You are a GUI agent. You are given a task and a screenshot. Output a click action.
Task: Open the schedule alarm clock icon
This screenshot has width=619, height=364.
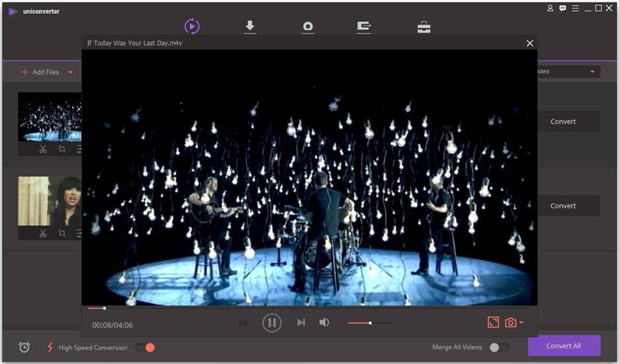click(x=24, y=347)
